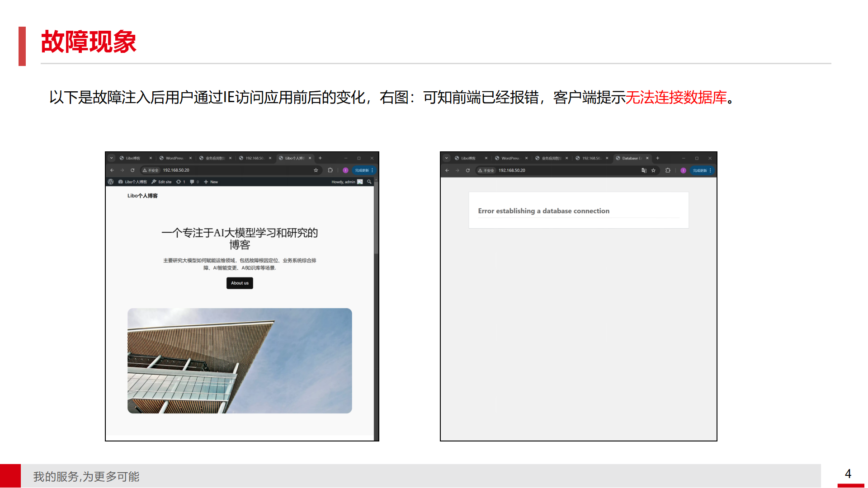Image resolution: width=868 pixels, height=488 pixels.
Task: Click the About us button
Action: tap(240, 283)
